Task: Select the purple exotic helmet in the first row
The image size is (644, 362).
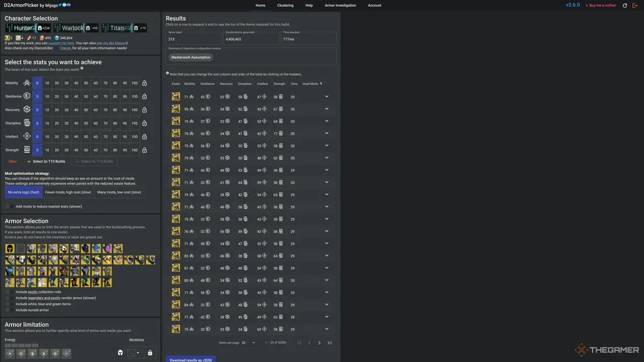Action: coord(107,248)
